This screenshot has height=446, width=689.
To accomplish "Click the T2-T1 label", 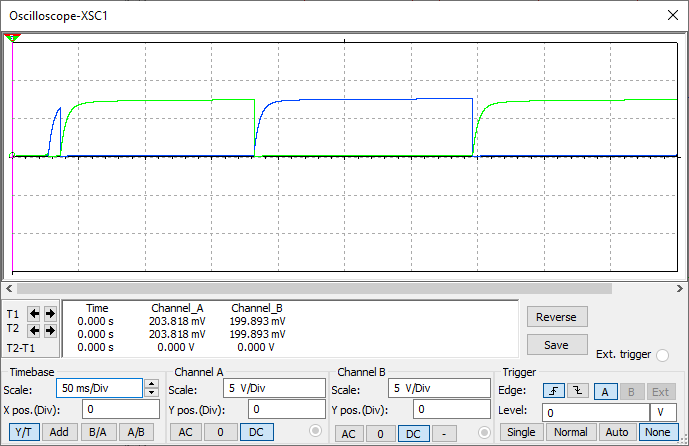I will point(21,348).
